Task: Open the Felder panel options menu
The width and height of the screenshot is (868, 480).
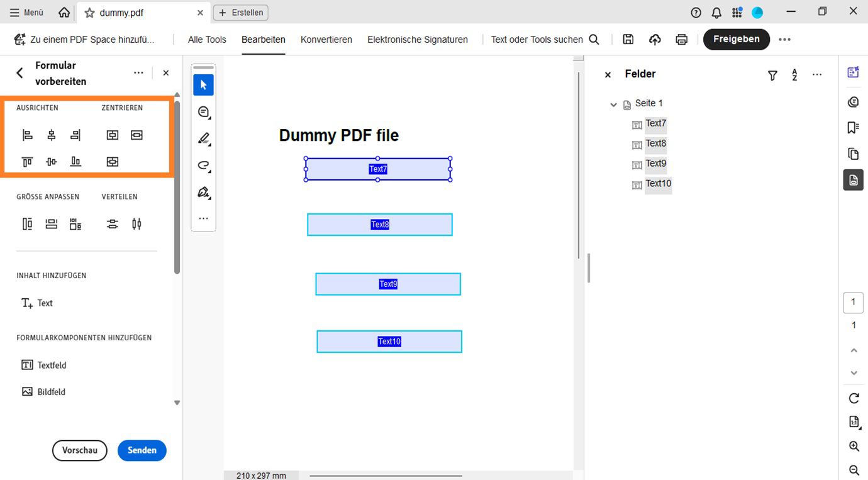Action: pyautogui.click(x=817, y=75)
